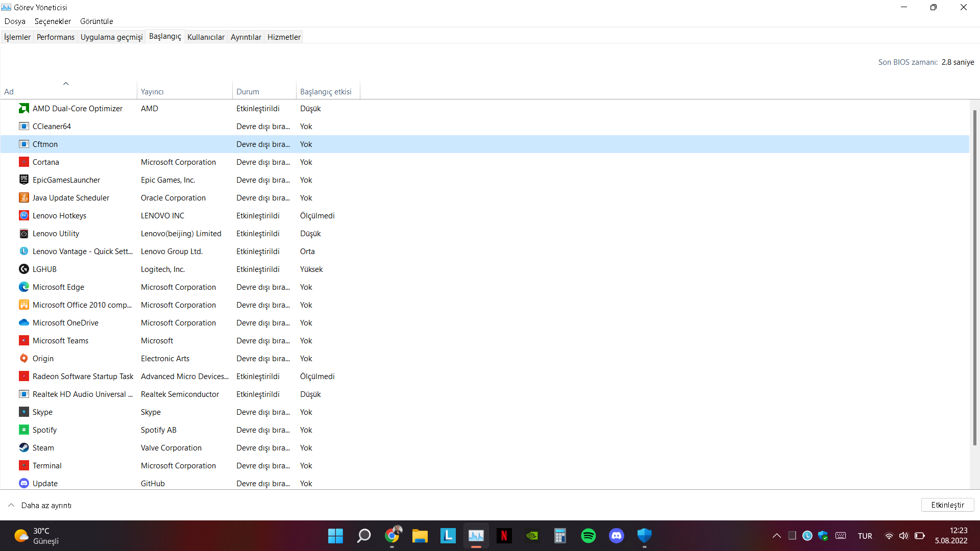Click the Update (GitHub) Discord-style icon
Viewport: 980px width, 551px height.
click(x=24, y=483)
